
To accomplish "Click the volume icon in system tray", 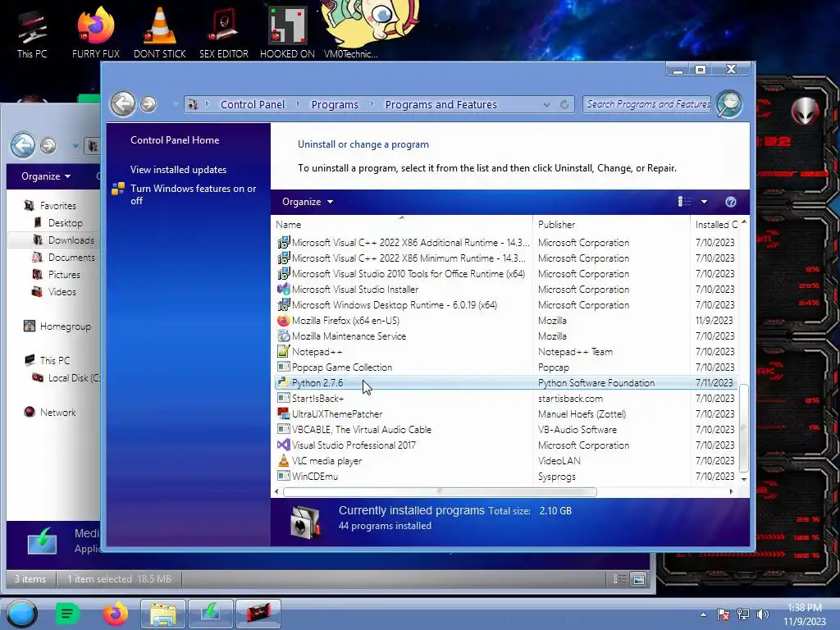I will click(762, 614).
